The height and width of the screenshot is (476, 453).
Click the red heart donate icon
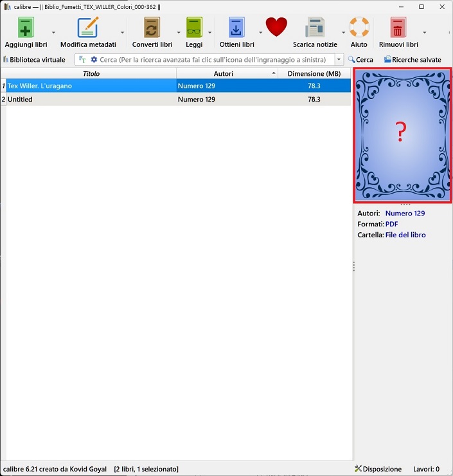[x=276, y=27]
